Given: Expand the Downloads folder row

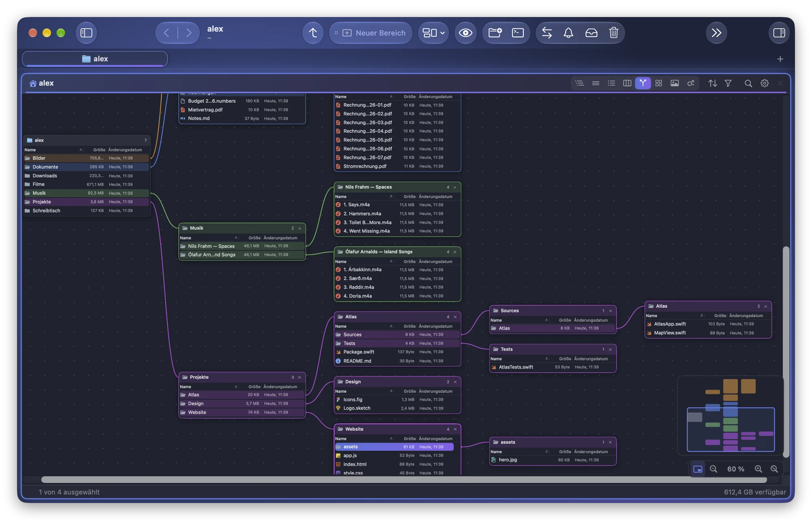Looking at the screenshot, I should (x=86, y=176).
